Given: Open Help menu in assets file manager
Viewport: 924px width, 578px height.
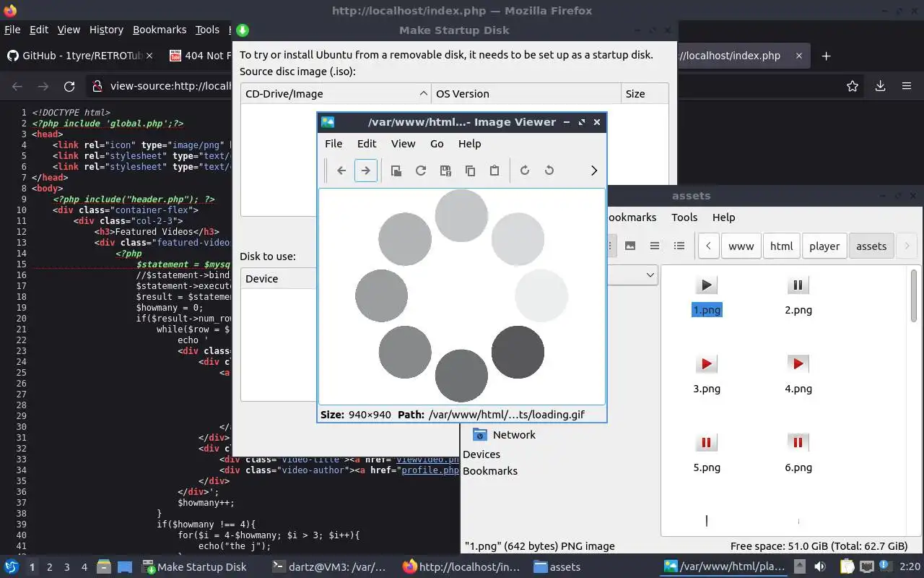Looking at the screenshot, I should click(723, 217).
